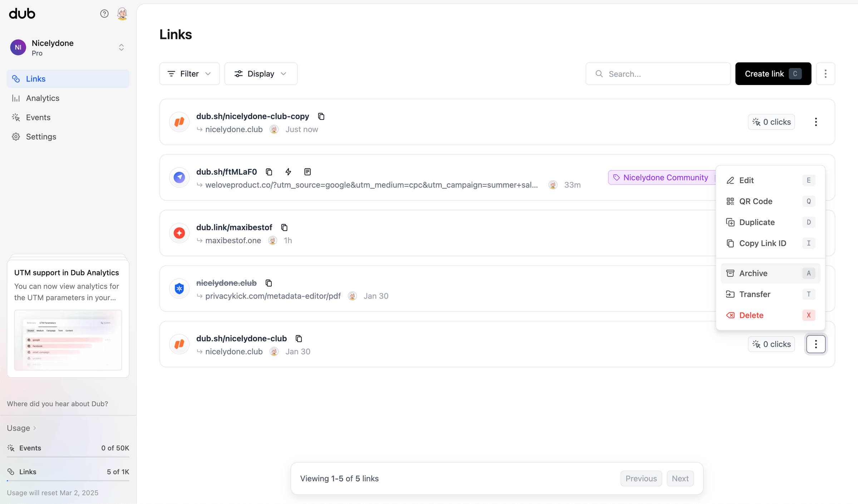This screenshot has width=858, height=504.
Task: Open the user avatar menu in sidebar
Action: pos(122,14)
